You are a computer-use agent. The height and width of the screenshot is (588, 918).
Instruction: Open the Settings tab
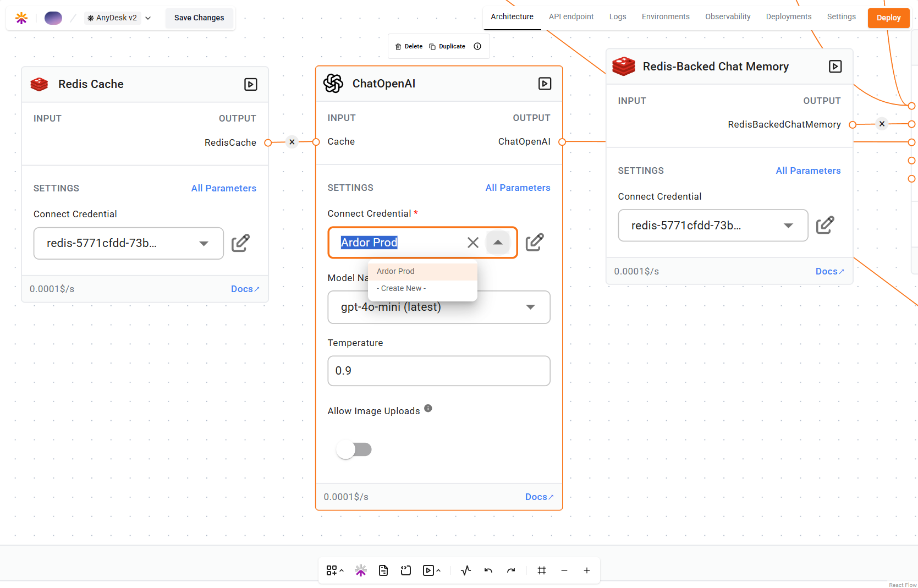tap(842, 17)
